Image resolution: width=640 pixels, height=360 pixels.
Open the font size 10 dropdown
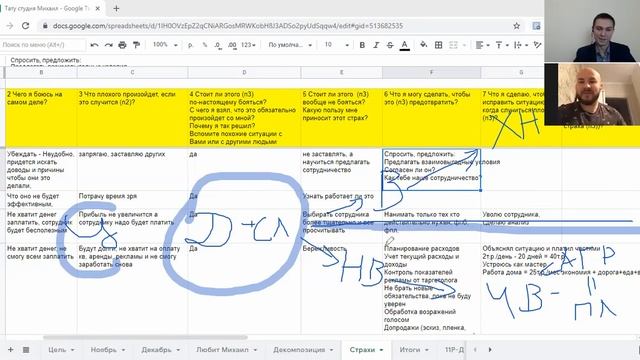point(336,45)
